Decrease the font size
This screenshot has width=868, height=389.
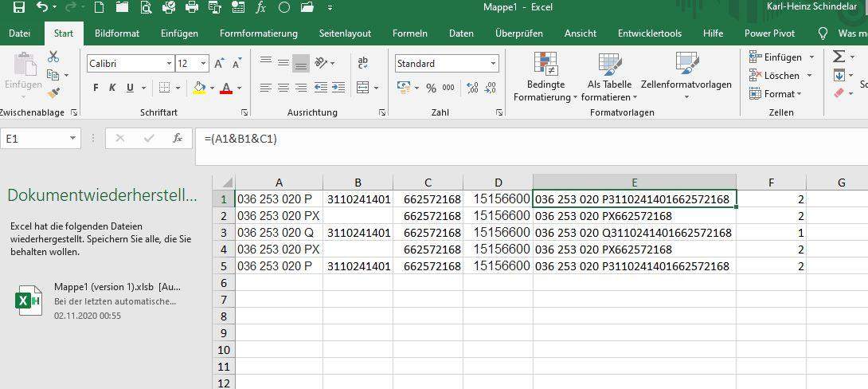click(x=237, y=64)
